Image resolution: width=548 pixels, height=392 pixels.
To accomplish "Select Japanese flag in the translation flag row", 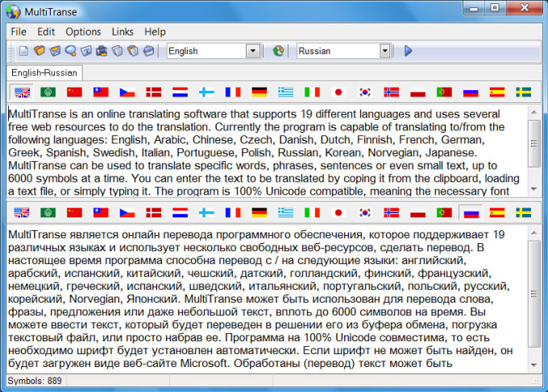I will click(338, 213).
